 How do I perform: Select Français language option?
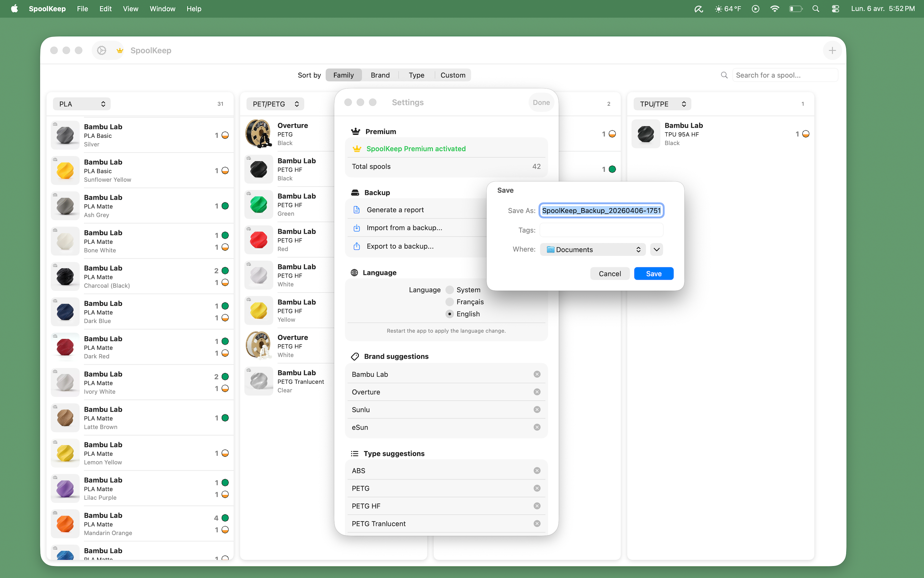click(x=450, y=302)
